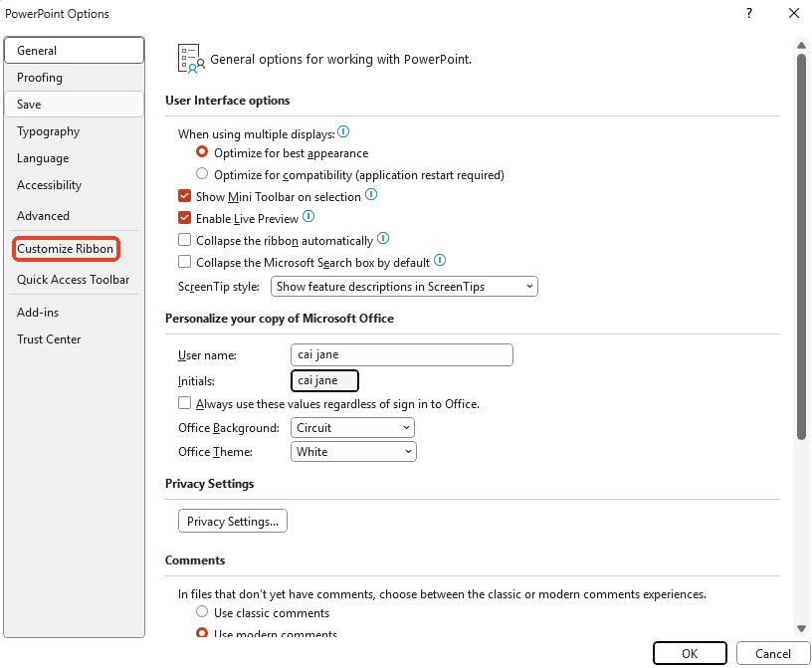Viewport: 812px width, 668px height.
Task: Click the info icon beside Collapse the ribbon automatically
Action: click(383, 239)
